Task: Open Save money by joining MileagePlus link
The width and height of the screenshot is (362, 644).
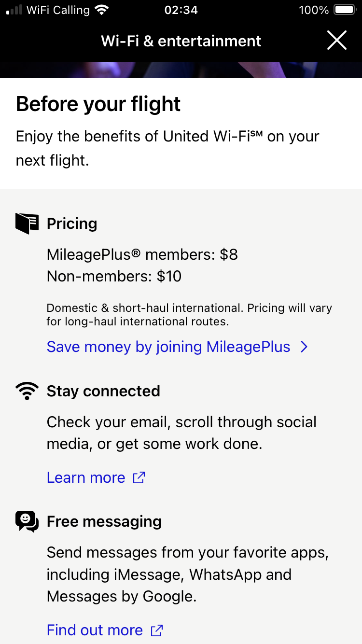Action: pyautogui.click(x=168, y=347)
